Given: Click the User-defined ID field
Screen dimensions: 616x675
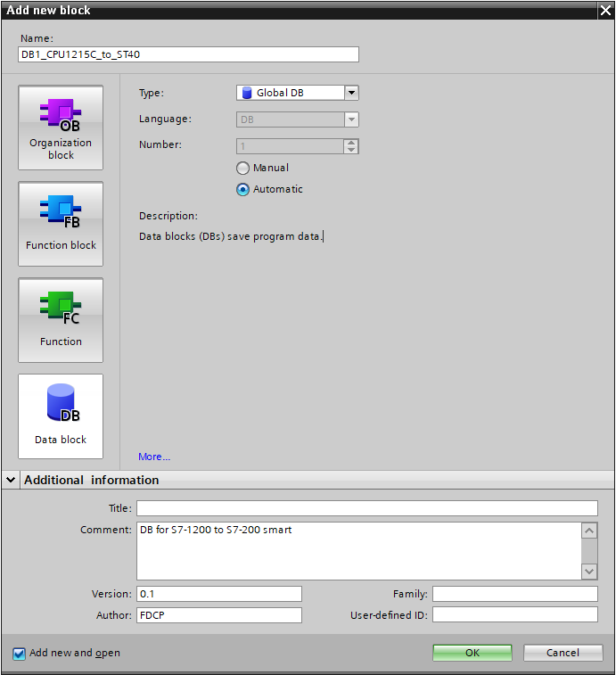Looking at the screenshot, I should 514,615.
